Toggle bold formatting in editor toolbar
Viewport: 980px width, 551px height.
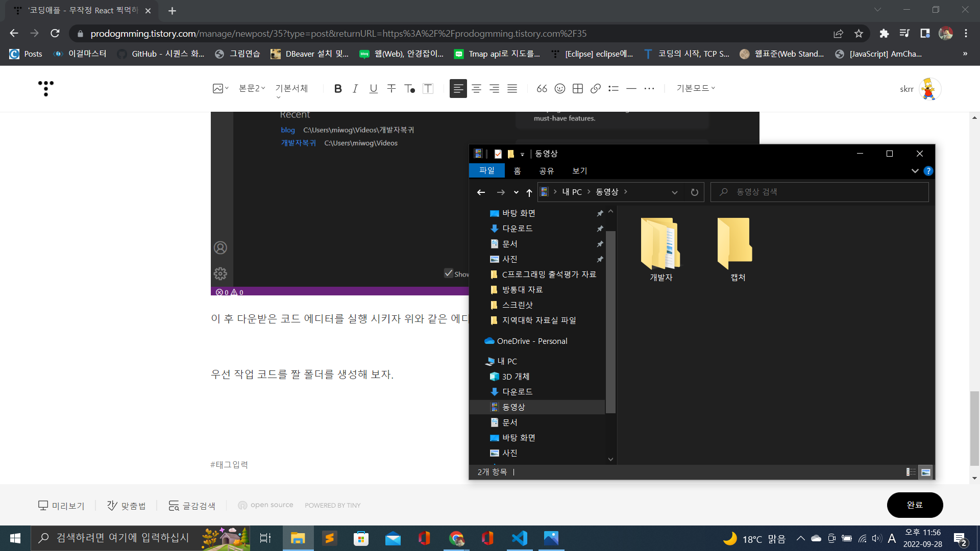(x=337, y=89)
